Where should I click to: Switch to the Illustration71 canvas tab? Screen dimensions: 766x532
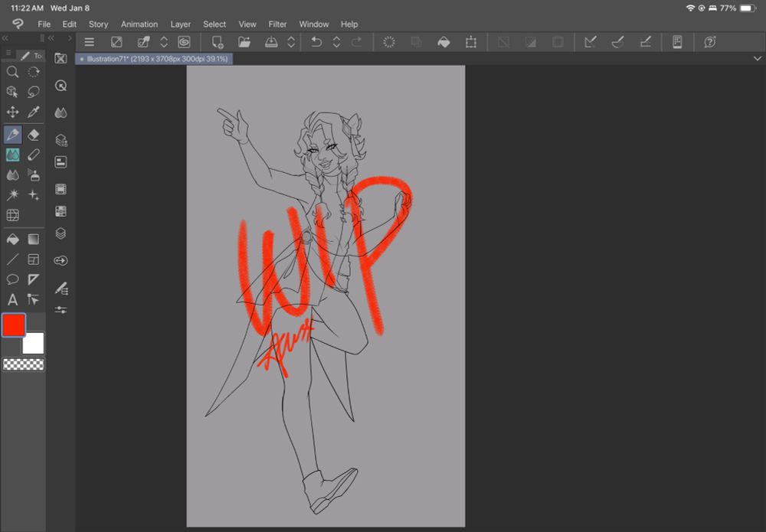pyautogui.click(x=154, y=59)
